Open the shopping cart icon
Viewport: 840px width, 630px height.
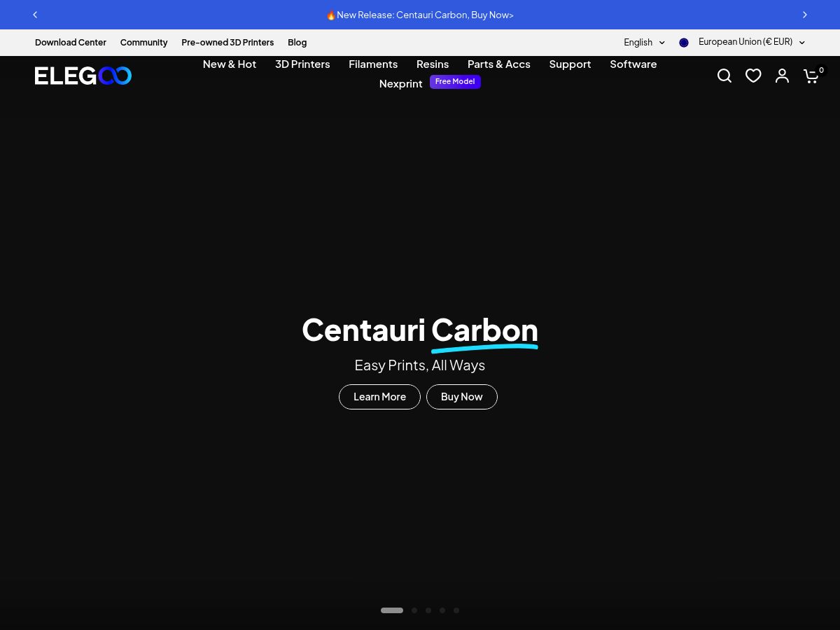pos(812,76)
